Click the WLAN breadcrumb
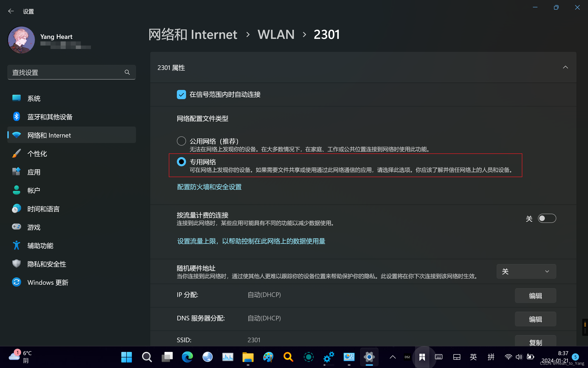The image size is (588, 368). pyautogui.click(x=276, y=34)
